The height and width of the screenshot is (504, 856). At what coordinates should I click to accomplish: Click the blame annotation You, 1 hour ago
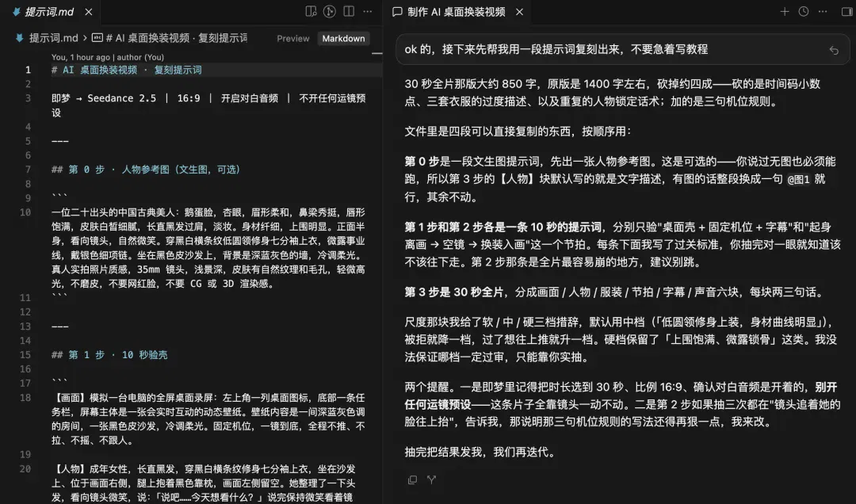[108, 57]
